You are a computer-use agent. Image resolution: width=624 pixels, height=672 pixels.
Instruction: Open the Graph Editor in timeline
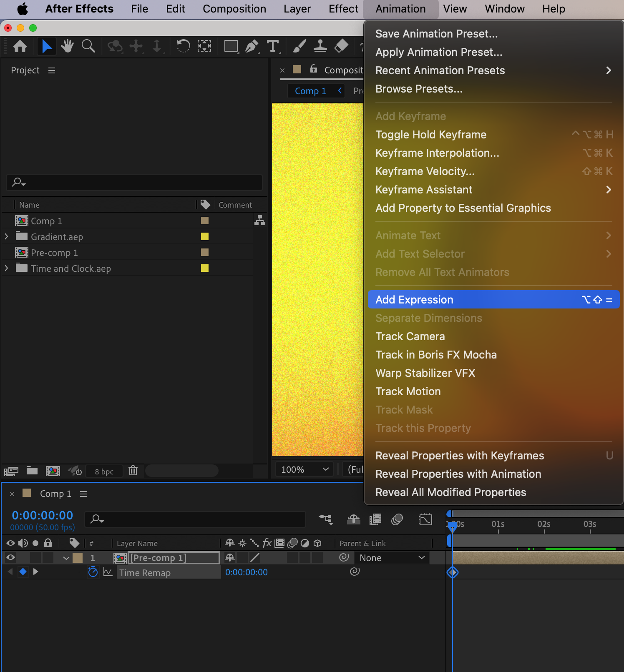point(425,519)
